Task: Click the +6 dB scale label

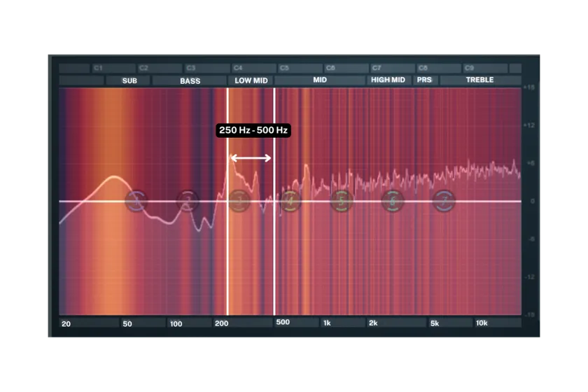Action: point(531,163)
